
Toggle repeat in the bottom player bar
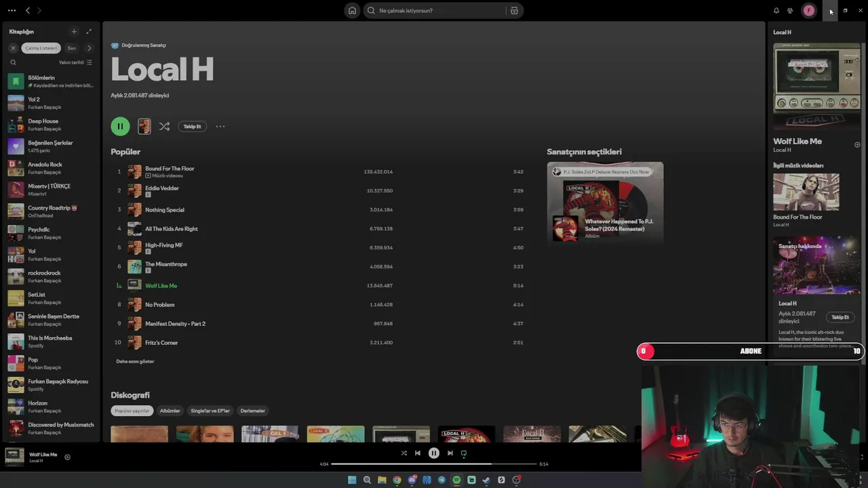tap(464, 453)
